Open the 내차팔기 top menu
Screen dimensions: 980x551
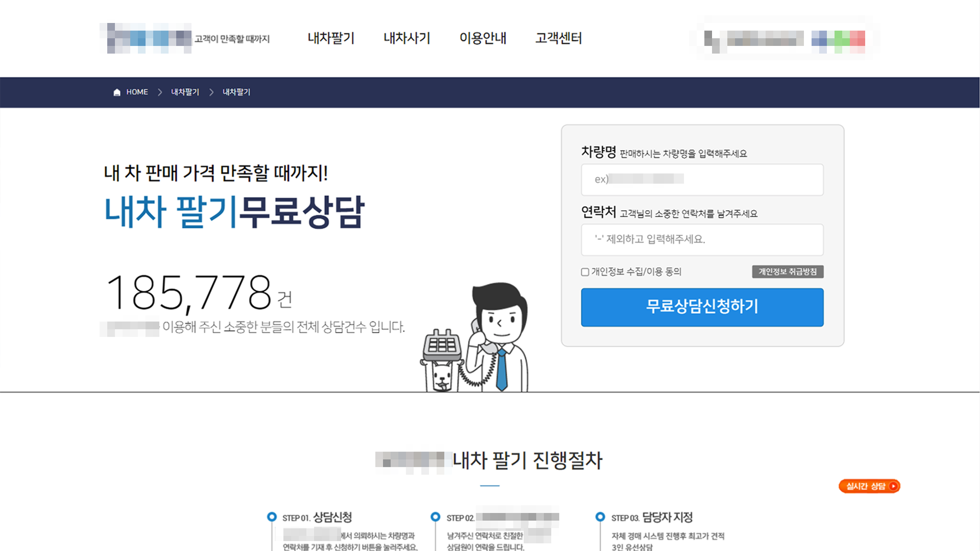click(x=331, y=38)
